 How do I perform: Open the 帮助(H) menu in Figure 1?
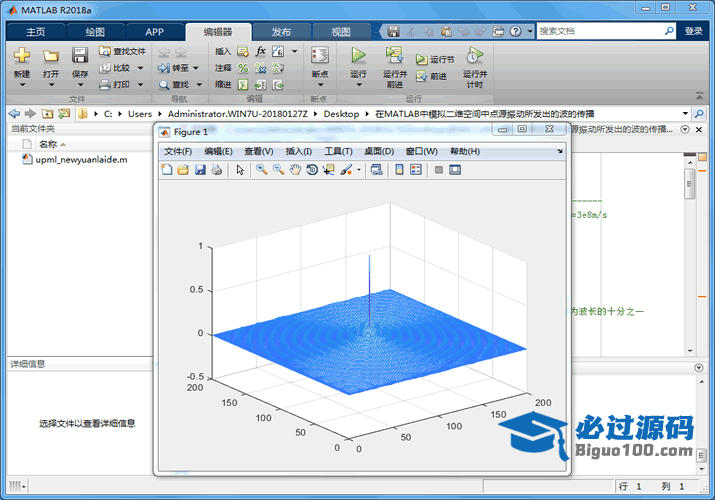(x=465, y=151)
